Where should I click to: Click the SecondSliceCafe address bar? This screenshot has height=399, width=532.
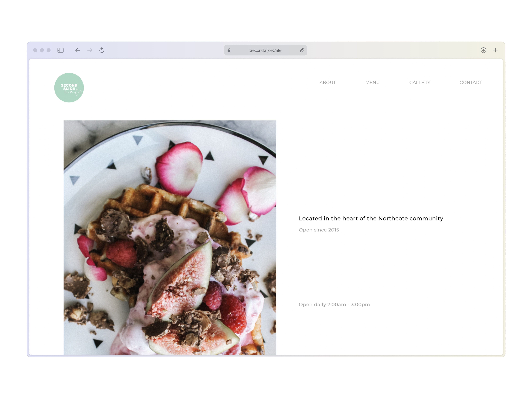(266, 50)
